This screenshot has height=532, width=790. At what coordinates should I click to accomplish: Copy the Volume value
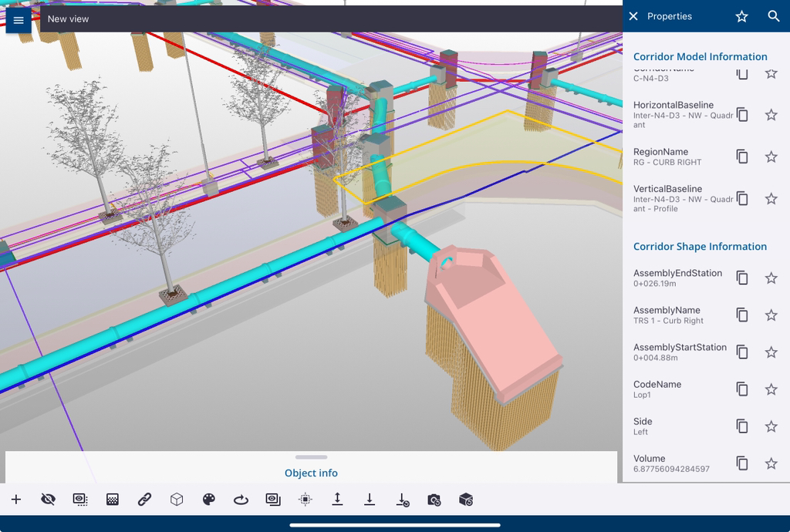point(741,463)
